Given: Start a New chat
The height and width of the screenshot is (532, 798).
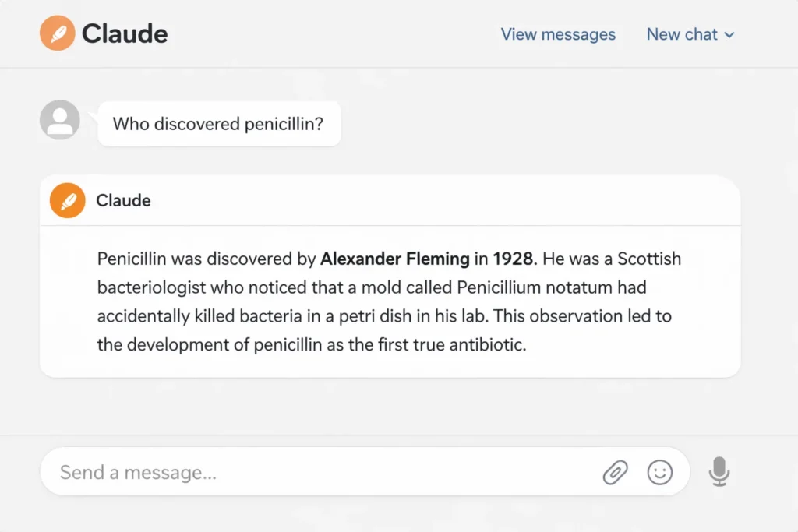Looking at the screenshot, I should [681, 34].
